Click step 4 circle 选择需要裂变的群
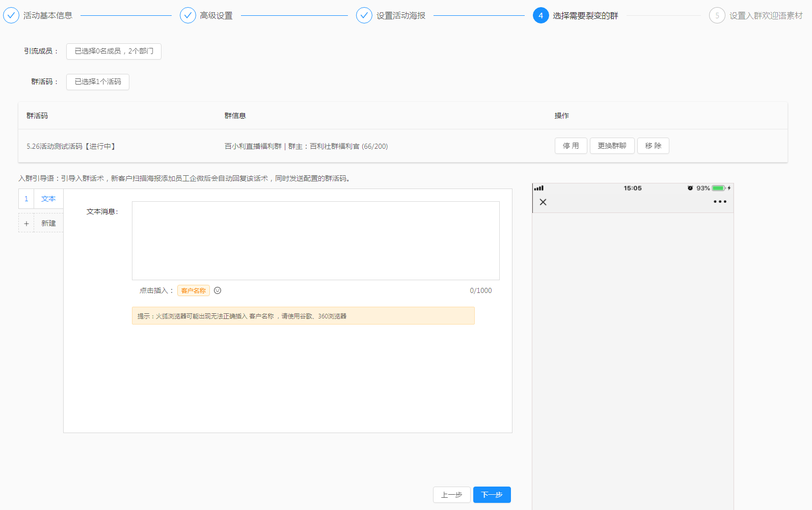The image size is (812, 510). (541, 16)
